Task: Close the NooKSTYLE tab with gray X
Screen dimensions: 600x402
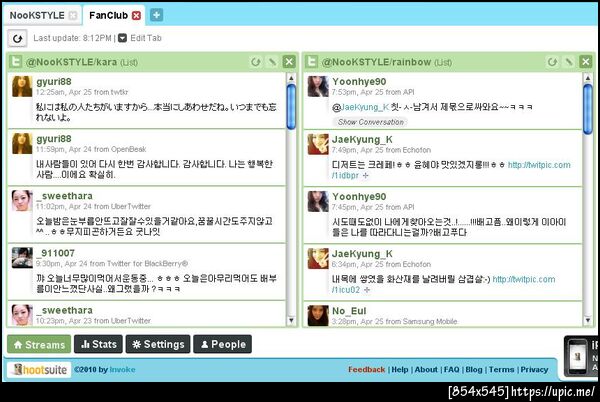Action: click(x=73, y=15)
